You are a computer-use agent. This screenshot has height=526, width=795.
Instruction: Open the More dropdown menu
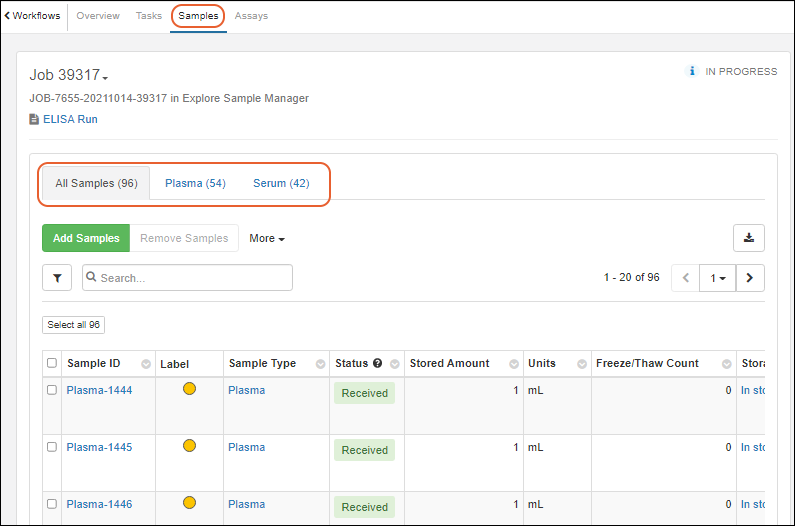pos(267,239)
